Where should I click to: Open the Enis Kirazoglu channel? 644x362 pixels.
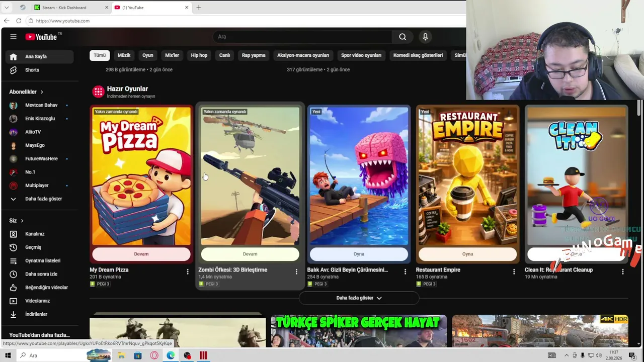[x=39, y=119]
